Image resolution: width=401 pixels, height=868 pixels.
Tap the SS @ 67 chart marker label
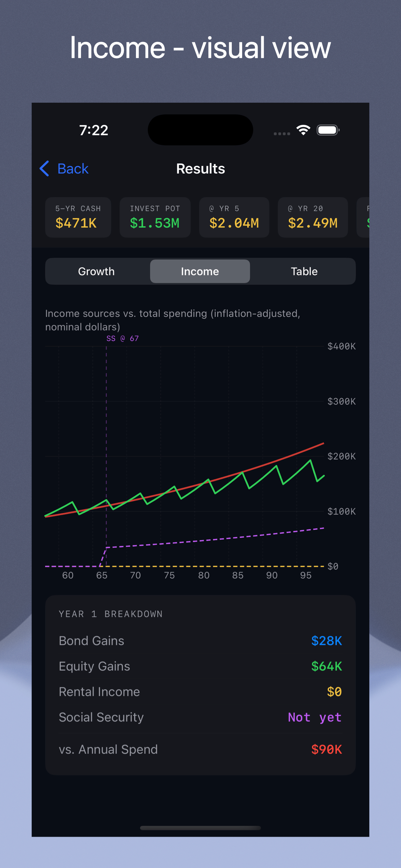click(x=123, y=338)
